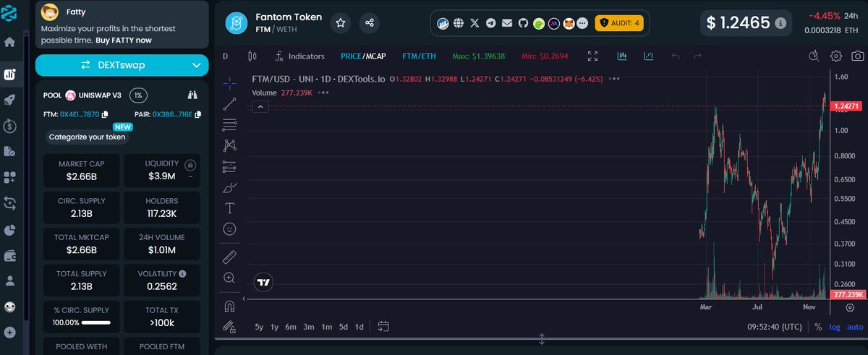Screen dimensions: 868x355
Task: Select the trend line drawing tool
Action: [229, 103]
